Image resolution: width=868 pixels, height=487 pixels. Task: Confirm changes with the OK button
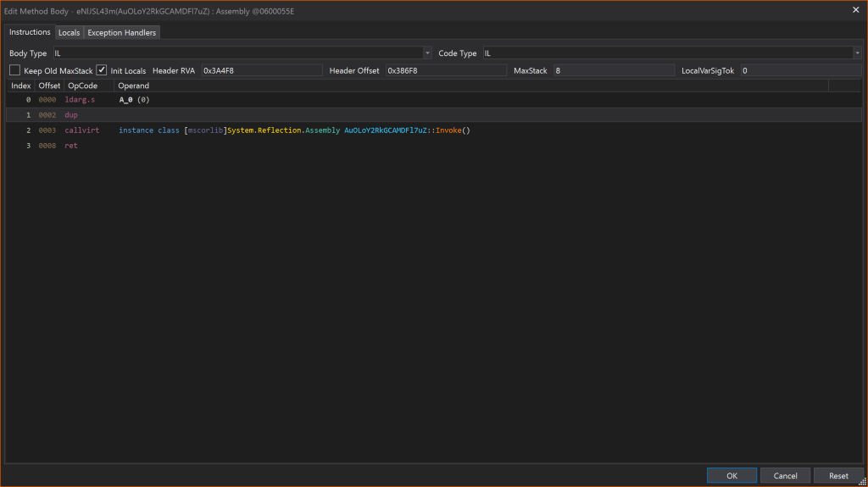click(732, 476)
